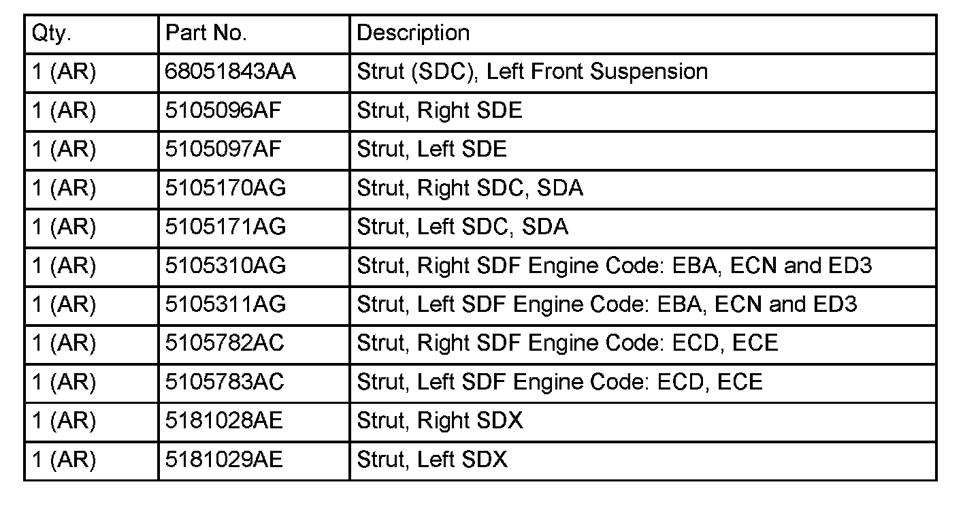Image resolution: width=980 pixels, height=508 pixels.
Task: Click the "Strut, Left SDC, SDA" description
Action: click(x=462, y=227)
